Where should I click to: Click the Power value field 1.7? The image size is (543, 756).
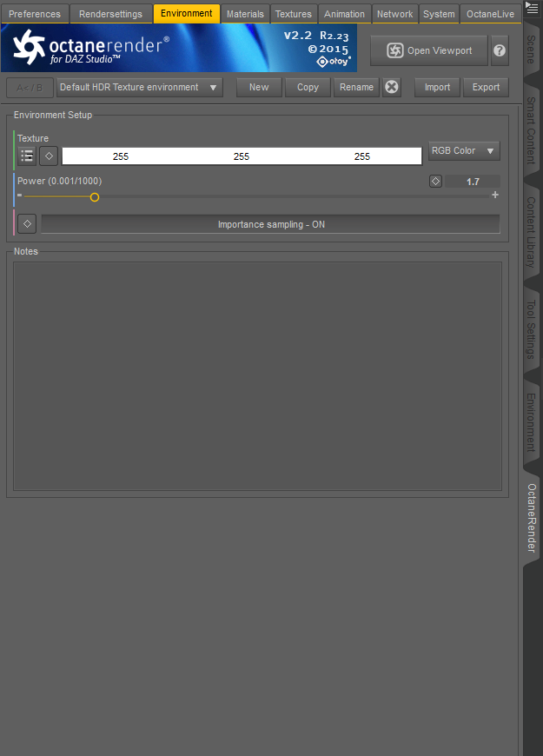click(473, 182)
